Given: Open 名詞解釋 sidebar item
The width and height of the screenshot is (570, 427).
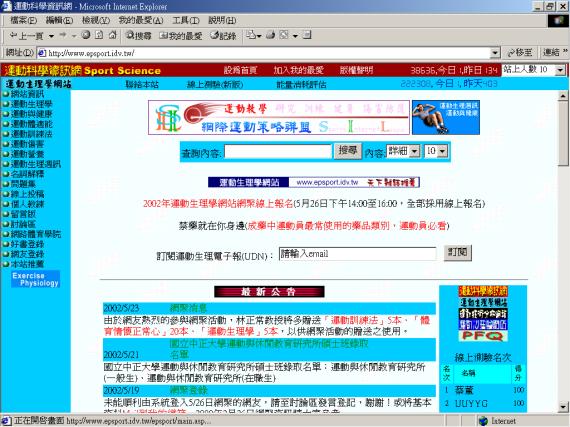Looking at the screenshot, I should (27, 174).
